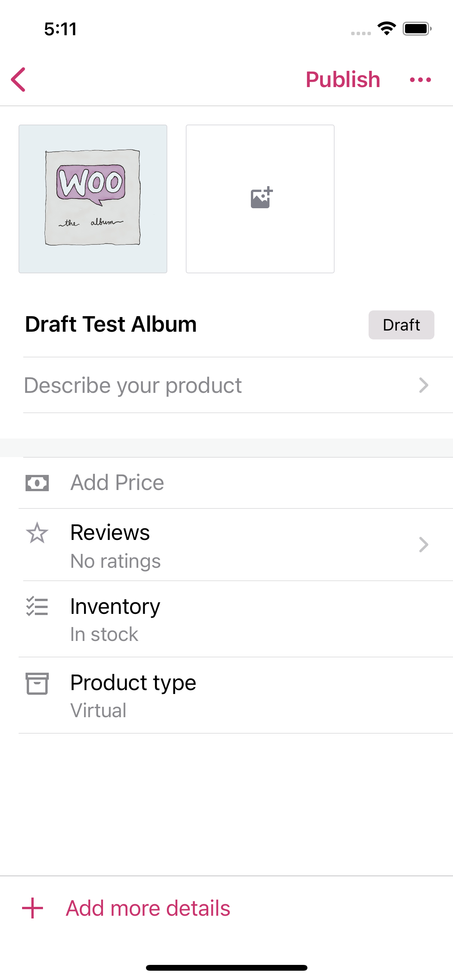Tap the Reviews star icon

(x=37, y=533)
